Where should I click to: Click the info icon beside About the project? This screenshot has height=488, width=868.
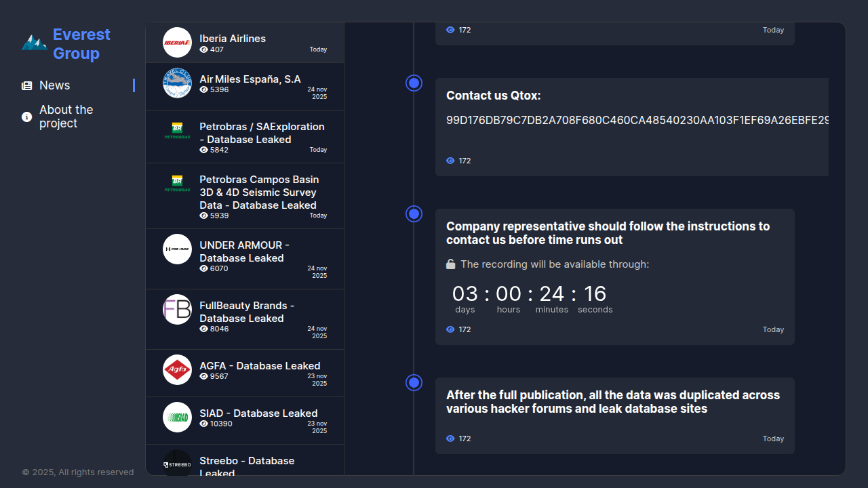(x=27, y=117)
